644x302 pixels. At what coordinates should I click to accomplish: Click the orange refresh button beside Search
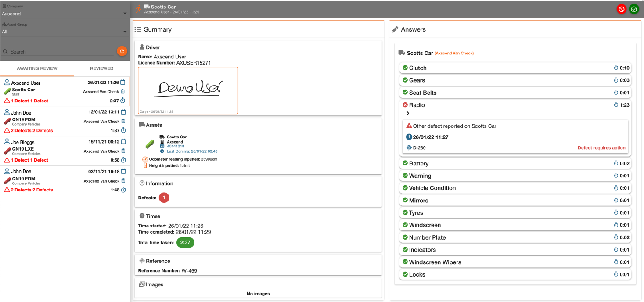click(x=122, y=51)
